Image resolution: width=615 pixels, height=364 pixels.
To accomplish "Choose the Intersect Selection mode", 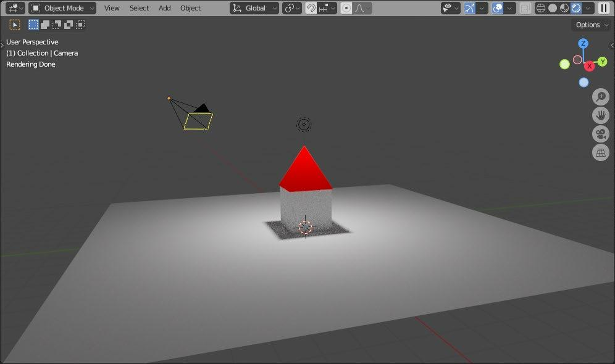I will (x=80, y=25).
